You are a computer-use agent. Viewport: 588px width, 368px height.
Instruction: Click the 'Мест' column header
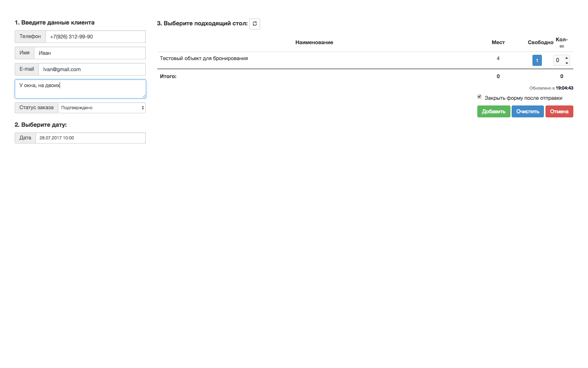pyautogui.click(x=498, y=43)
